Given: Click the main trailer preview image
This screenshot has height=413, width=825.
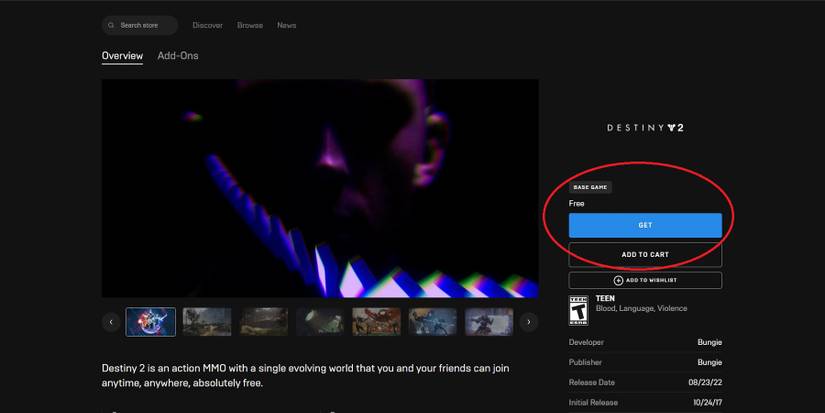Looking at the screenshot, I should pos(320,188).
